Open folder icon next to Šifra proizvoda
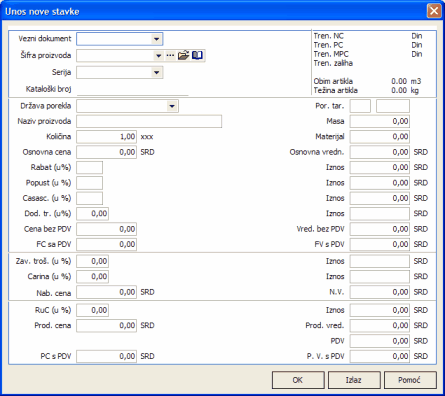The height and width of the screenshot is (396, 445). pos(183,55)
